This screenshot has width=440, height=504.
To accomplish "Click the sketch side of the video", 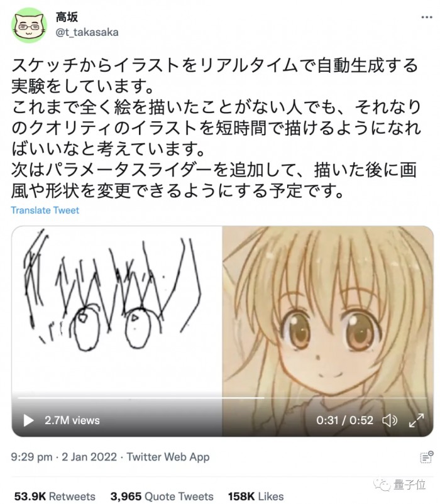I will click(x=117, y=309).
